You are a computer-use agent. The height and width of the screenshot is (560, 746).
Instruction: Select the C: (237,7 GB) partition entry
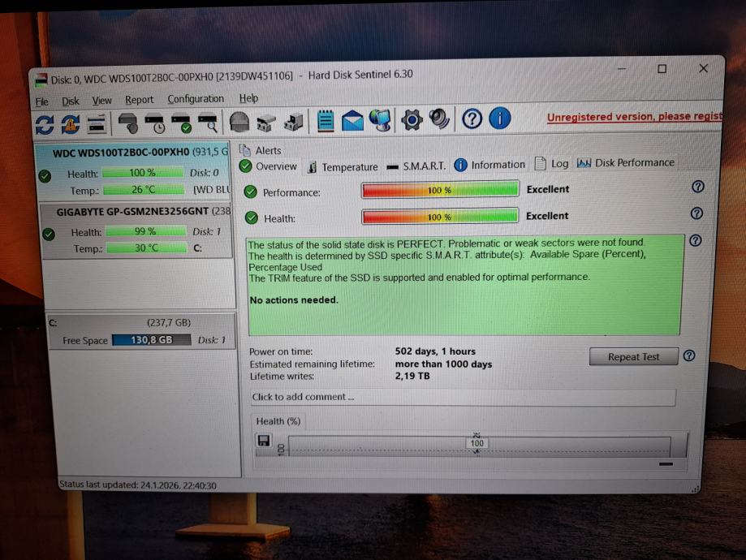[x=142, y=332]
